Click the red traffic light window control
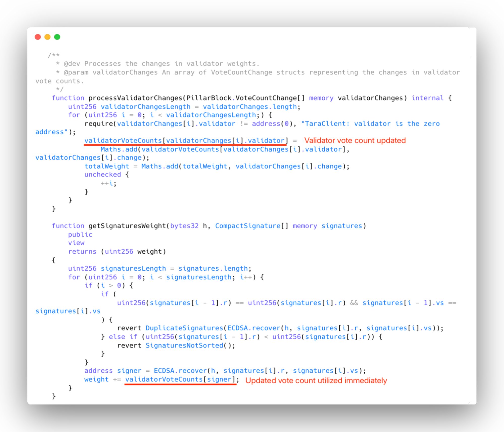The width and height of the screenshot is (504, 432). (x=38, y=37)
